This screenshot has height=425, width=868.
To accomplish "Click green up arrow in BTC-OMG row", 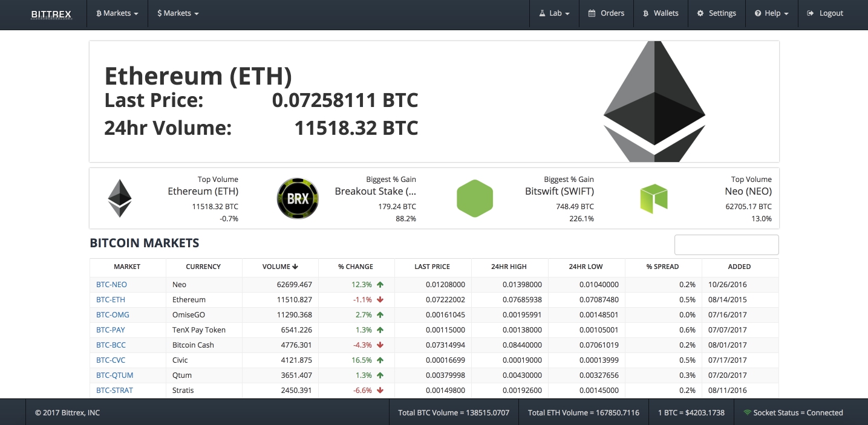I will [380, 314].
